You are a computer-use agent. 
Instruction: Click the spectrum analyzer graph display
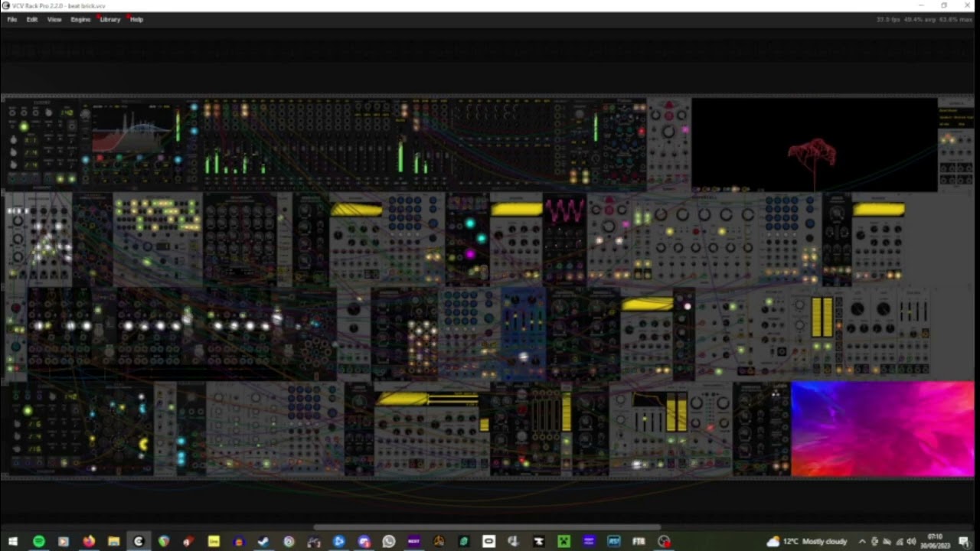131,130
